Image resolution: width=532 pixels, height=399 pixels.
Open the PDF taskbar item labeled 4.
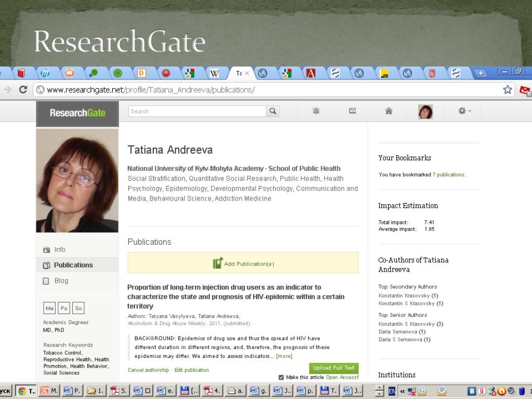[212, 391]
